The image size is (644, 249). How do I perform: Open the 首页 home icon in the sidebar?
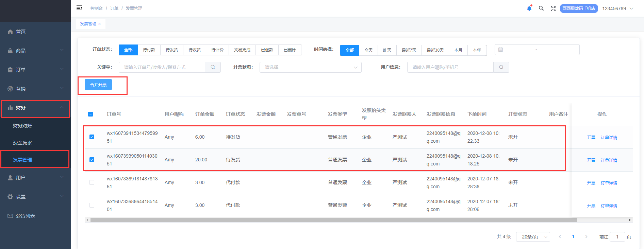[10, 32]
